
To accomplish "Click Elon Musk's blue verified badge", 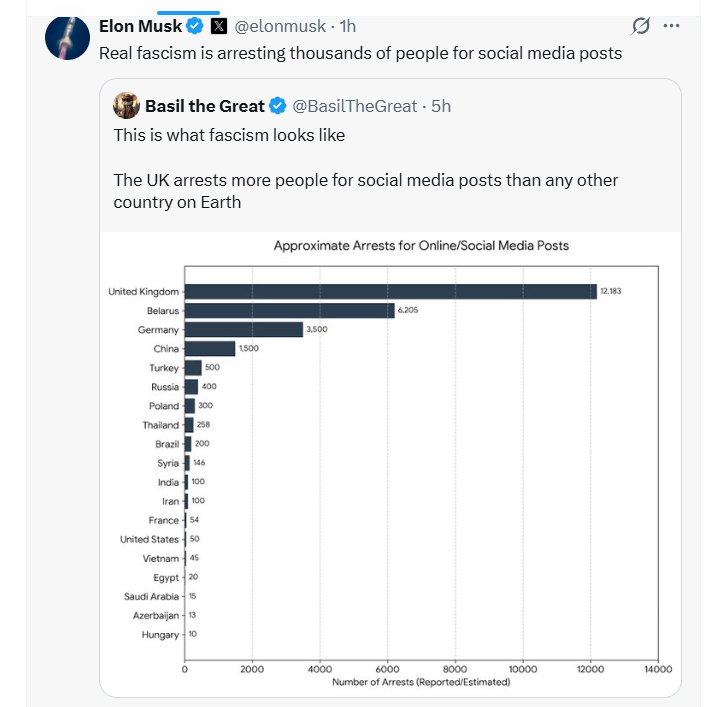I will pyautogui.click(x=195, y=26).
